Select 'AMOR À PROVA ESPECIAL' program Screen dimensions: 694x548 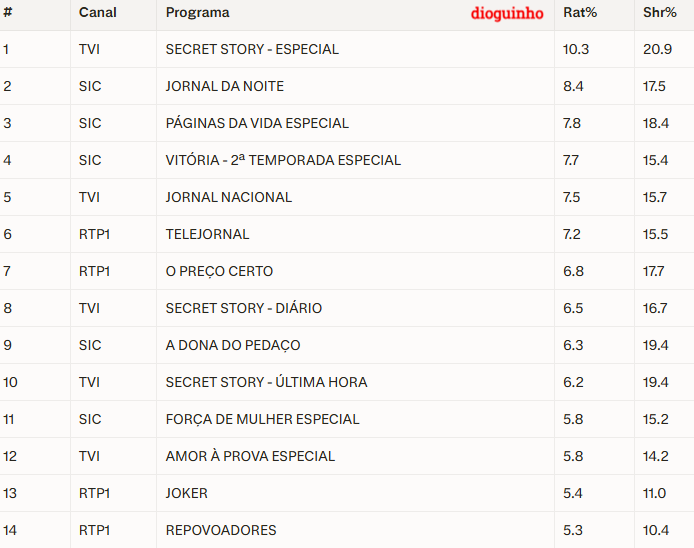250,456
